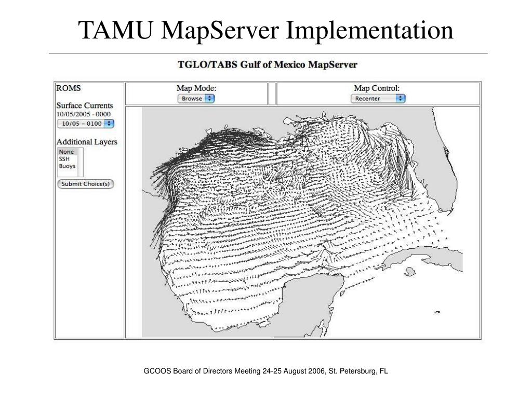Select None in Additional Layers list
The image size is (532, 399).
[x=66, y=152]
